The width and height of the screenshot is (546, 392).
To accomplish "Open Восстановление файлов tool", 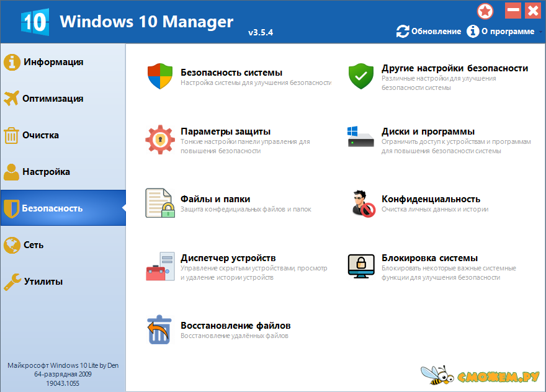I will [235, 326].
